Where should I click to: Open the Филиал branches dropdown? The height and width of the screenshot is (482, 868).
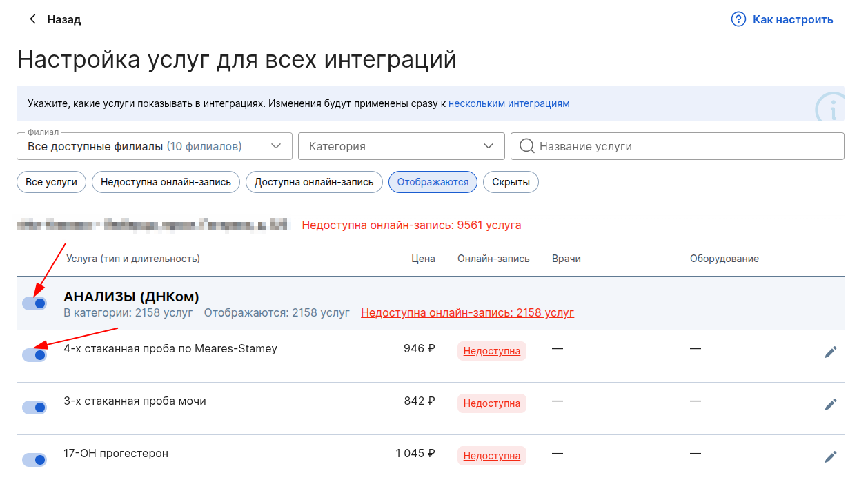155,146
